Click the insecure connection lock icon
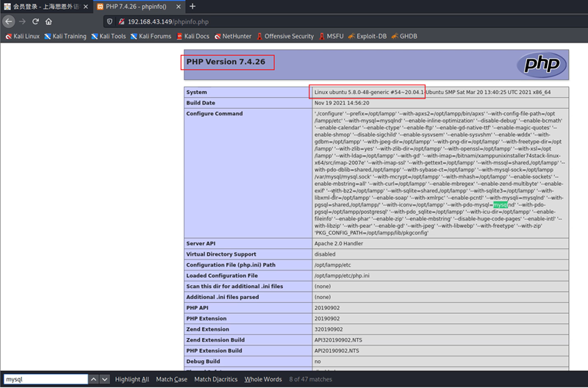Screen dimensions: 588x388 pyautogui.click(x=121, y=21)
